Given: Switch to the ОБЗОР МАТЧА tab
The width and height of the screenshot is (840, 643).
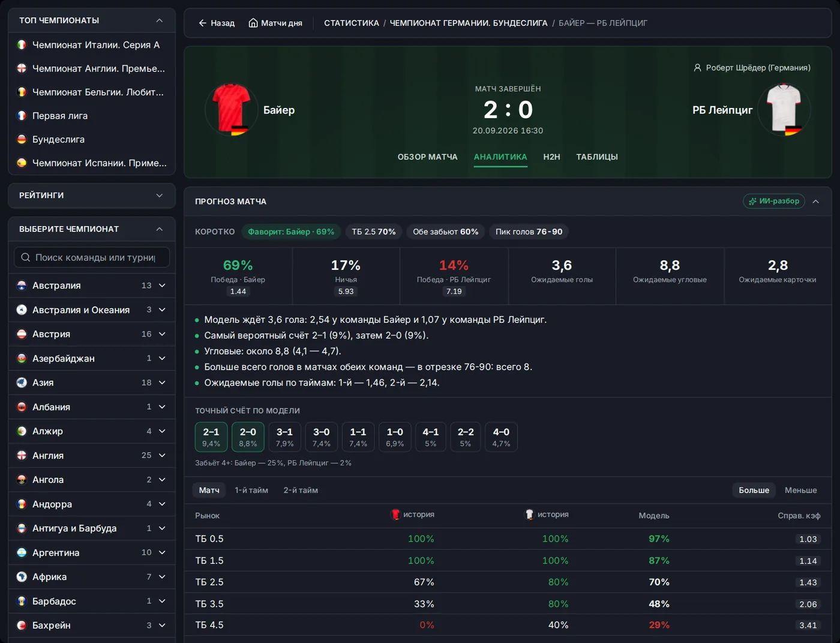Looking at the screenshot, I should pos(427,157).
